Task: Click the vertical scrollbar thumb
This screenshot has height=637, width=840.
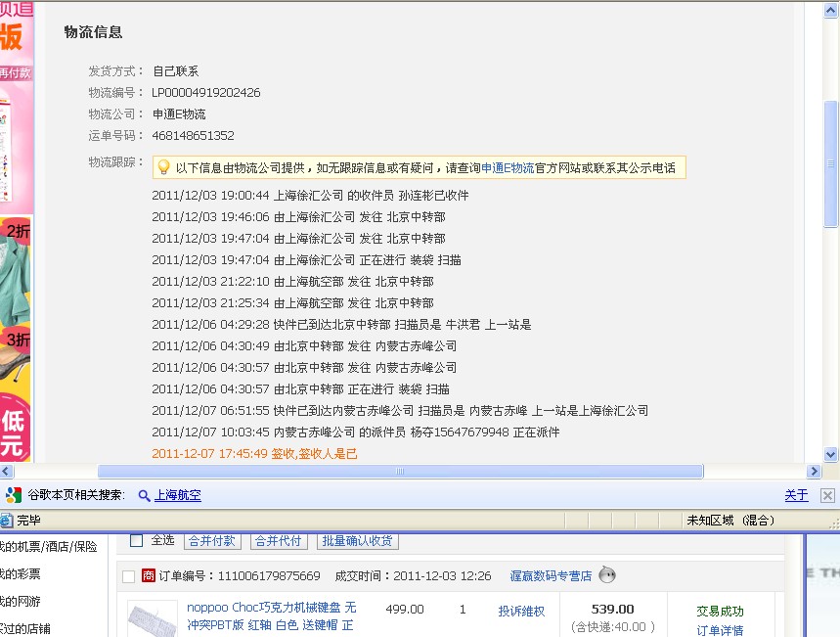Action: point(831,163)
